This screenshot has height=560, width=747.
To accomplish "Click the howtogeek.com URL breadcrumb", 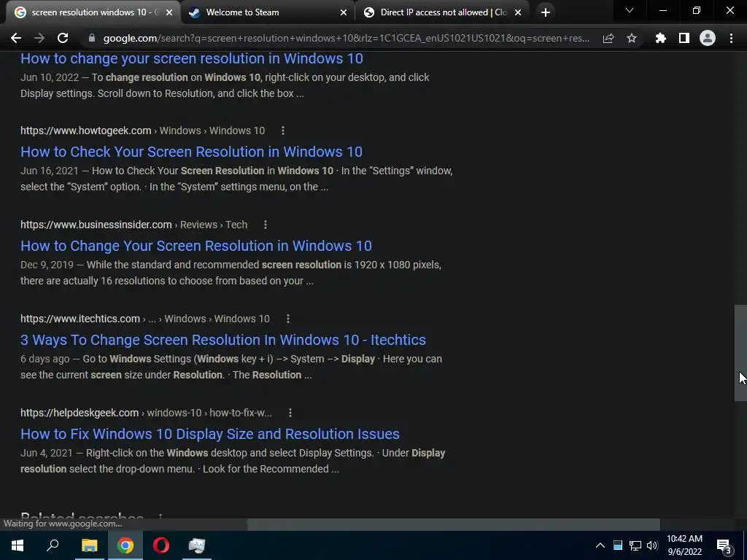I will point(142,131).
